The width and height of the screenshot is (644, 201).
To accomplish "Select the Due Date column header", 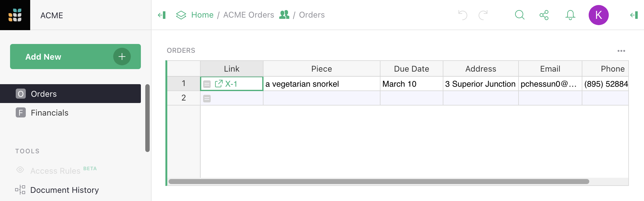I will 411,69.
